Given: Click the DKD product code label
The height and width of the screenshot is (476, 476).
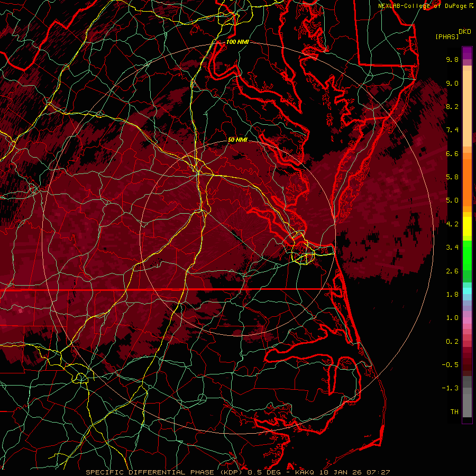Looking at the screenshot, I should [464, 32].
